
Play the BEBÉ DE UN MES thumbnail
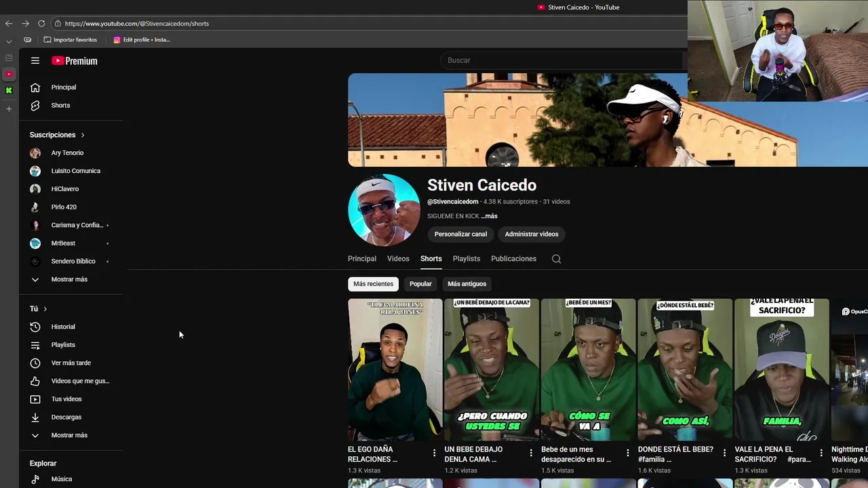point(589,369)
